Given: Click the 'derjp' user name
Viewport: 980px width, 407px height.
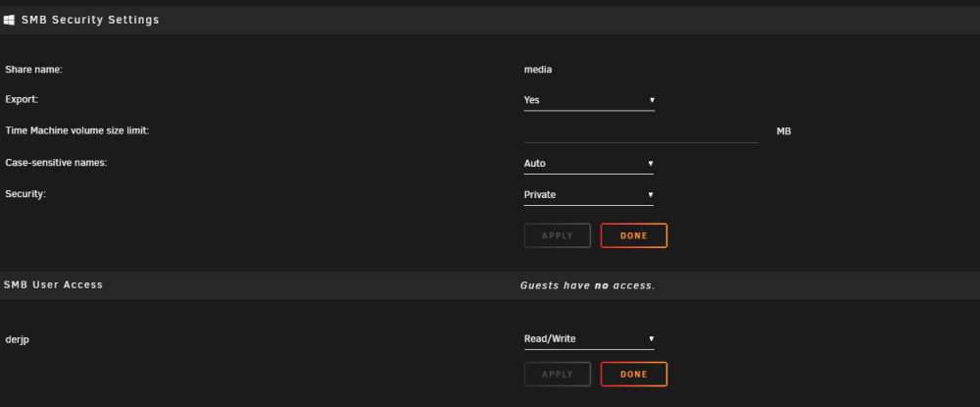Looking at the screenshot, I should tap(18, 340).
